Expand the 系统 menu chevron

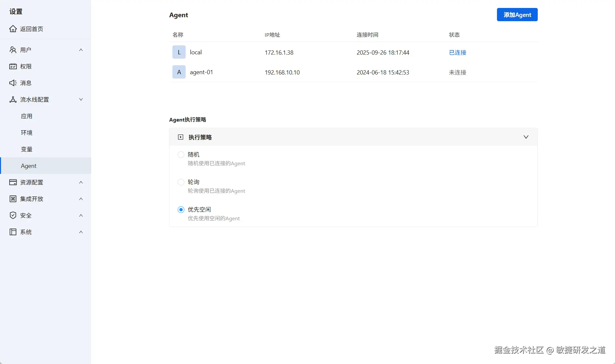(x=81, y=232)
